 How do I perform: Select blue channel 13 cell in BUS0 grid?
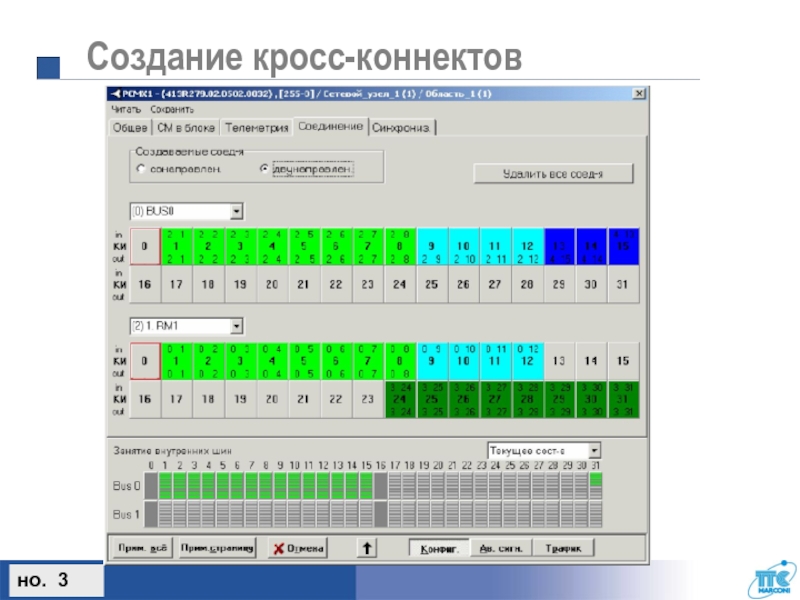pyautogui.click(x=559, y=246)
